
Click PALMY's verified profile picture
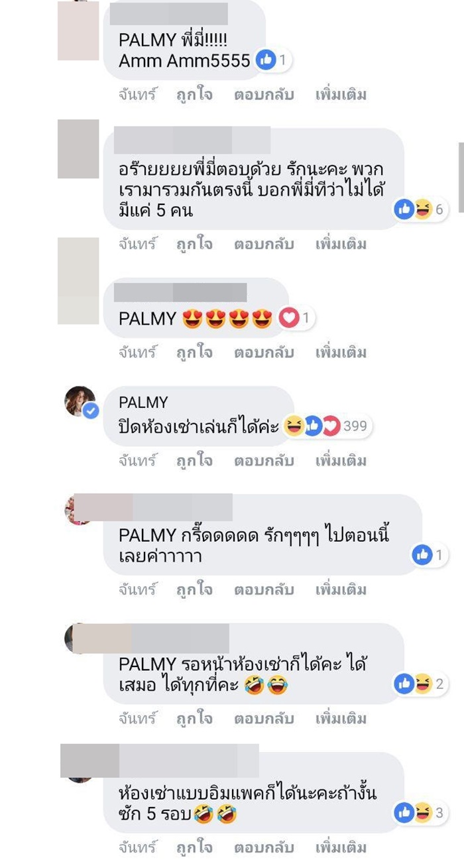80,402
